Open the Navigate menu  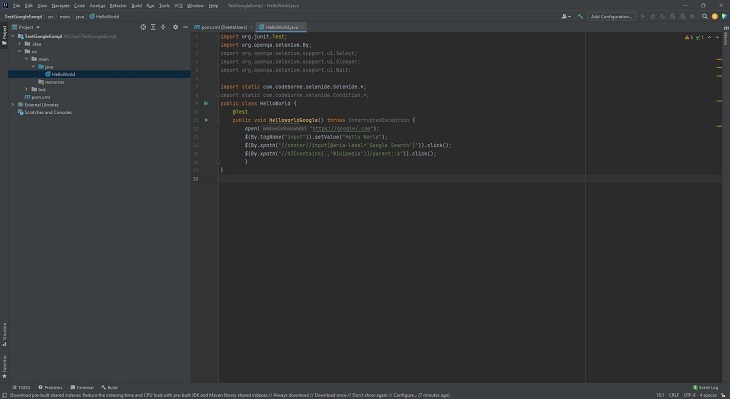click(61, 6)
